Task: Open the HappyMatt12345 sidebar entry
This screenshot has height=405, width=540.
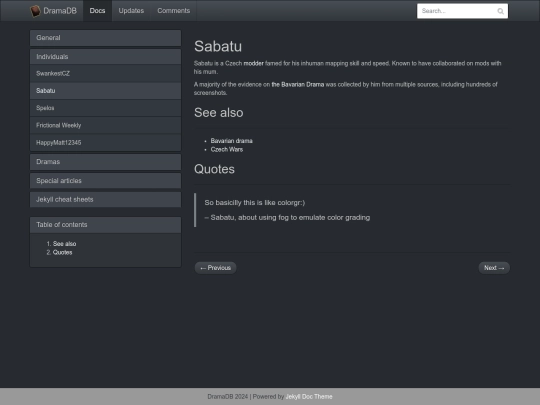Action: click(105, 143)
